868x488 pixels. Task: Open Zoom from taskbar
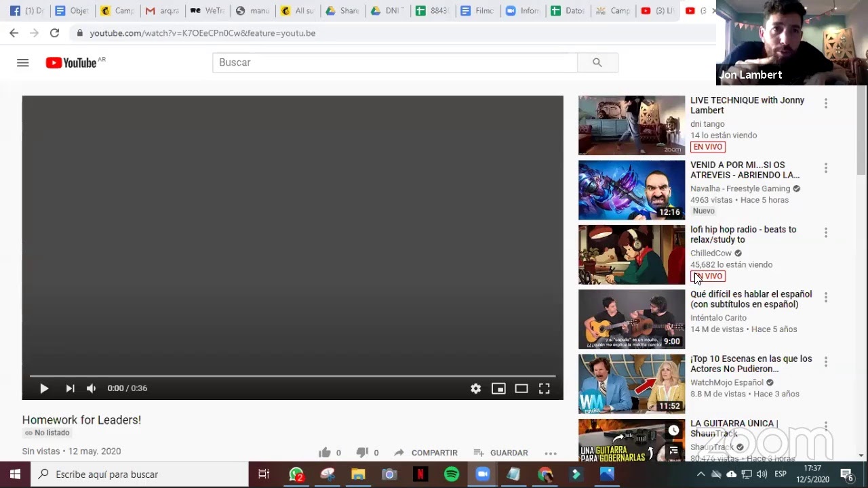coord(482,474)
